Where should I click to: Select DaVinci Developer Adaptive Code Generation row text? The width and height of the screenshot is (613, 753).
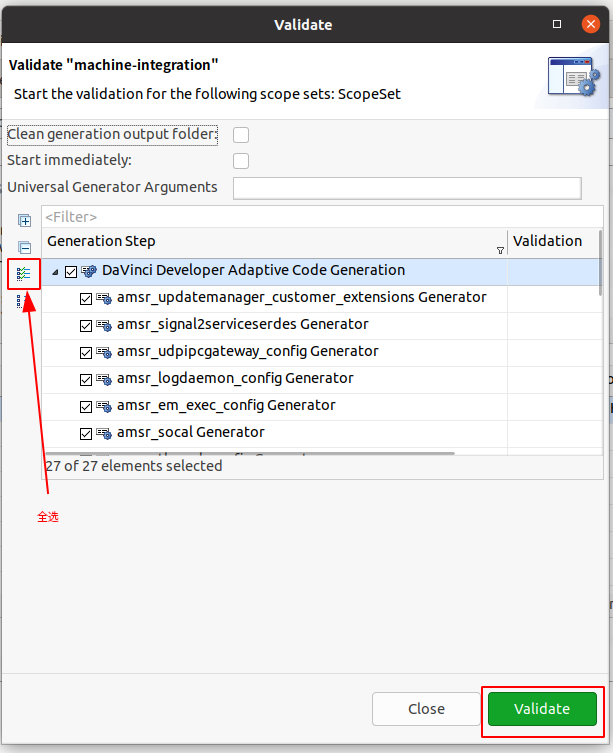(x=253, y=270)
